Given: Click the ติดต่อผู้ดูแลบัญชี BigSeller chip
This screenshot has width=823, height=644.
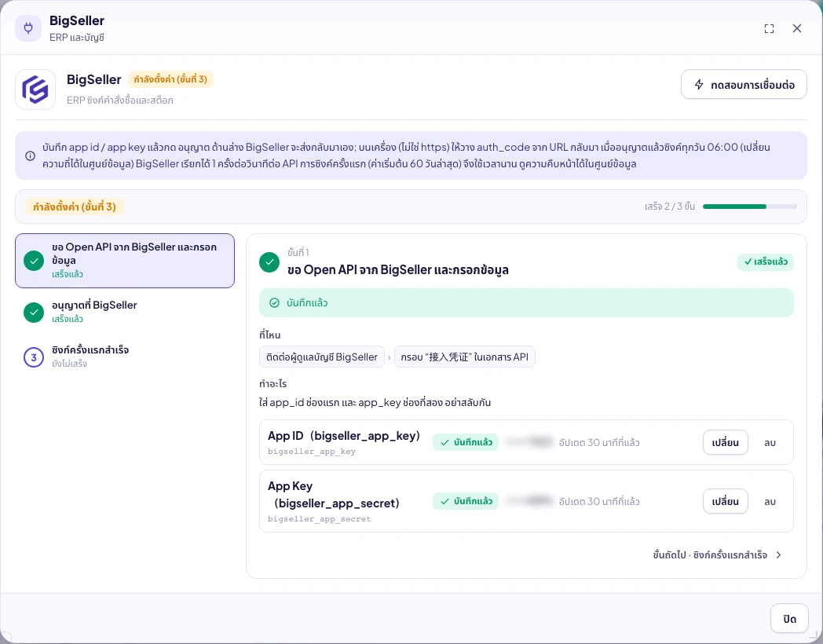Looking at the screenshot, I should pyautogui.click(x=322, y=357).
